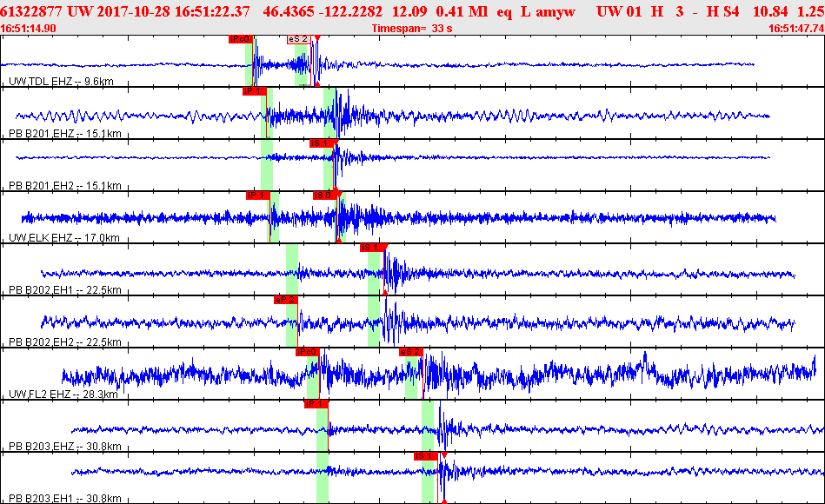
Task: Click event ID 61322877 in the header
Action: tap(33, 10)
